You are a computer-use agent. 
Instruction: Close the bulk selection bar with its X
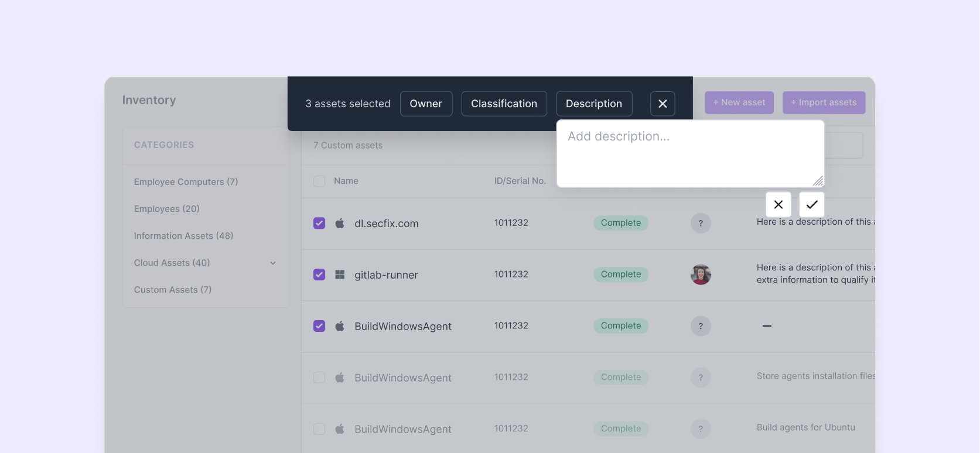click(x=663, y=104)
